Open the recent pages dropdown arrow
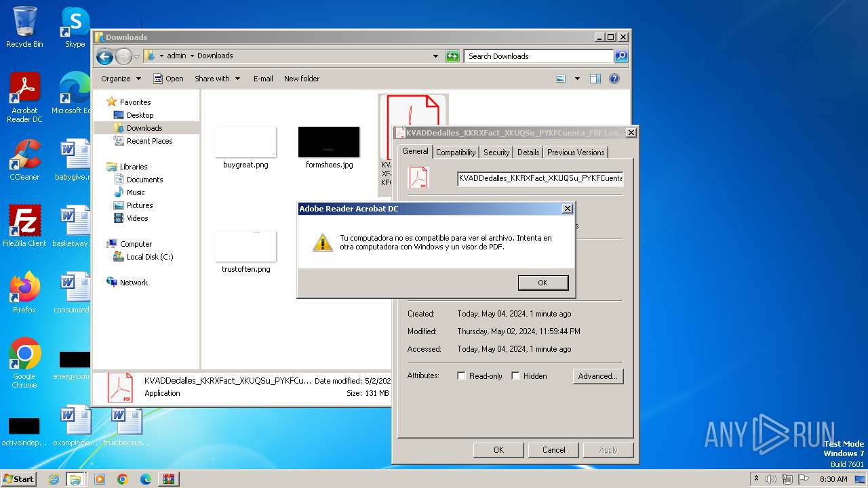 click(137, 56)
